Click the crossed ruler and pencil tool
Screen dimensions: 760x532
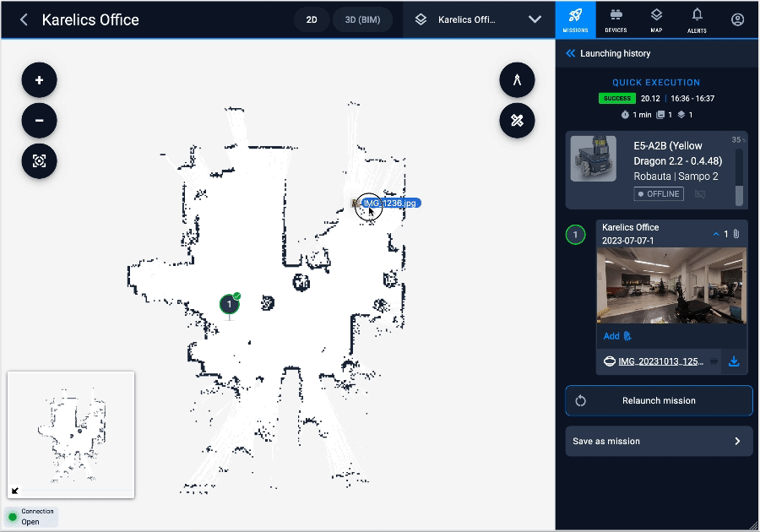coord(517,121)
